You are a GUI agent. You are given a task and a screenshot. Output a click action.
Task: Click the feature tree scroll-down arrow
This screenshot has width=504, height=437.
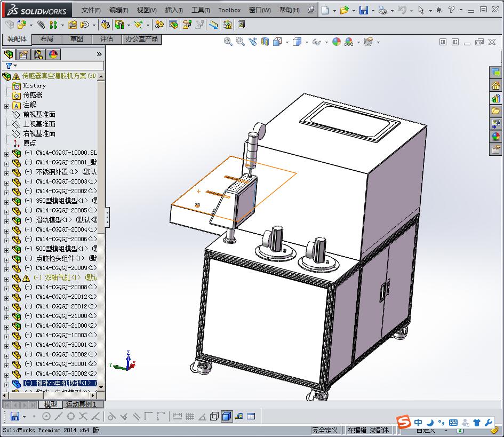tap(101, 387)
